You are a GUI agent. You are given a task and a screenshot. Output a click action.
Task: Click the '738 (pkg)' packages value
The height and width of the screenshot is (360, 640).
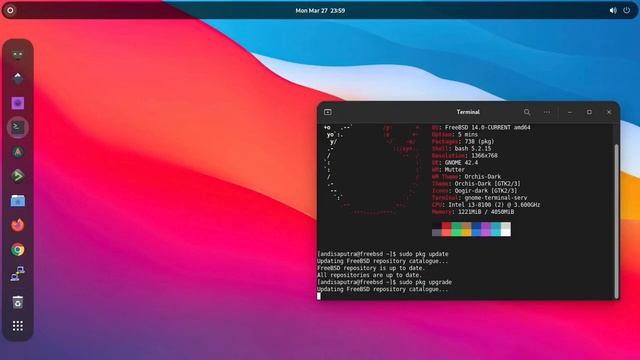pyautogui.click(x=479, y=141)
